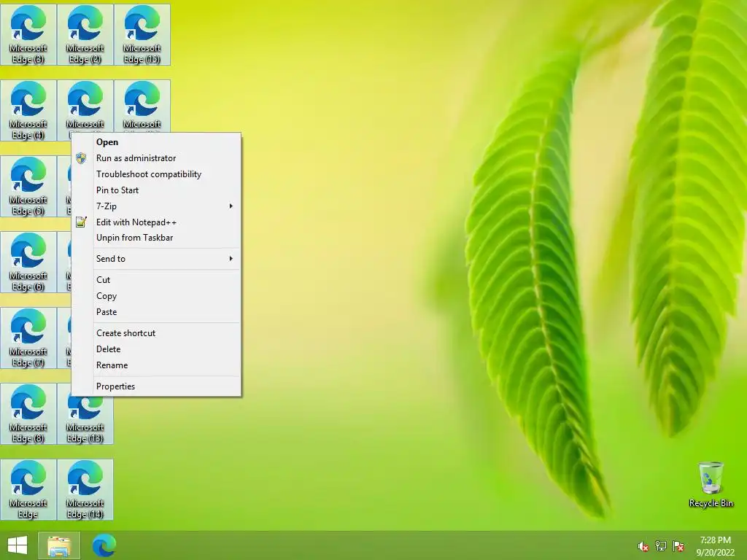This screenshot has height=560, width=747.
Task: Choose Paste from the context menu
Action: [x=156, y=312]
